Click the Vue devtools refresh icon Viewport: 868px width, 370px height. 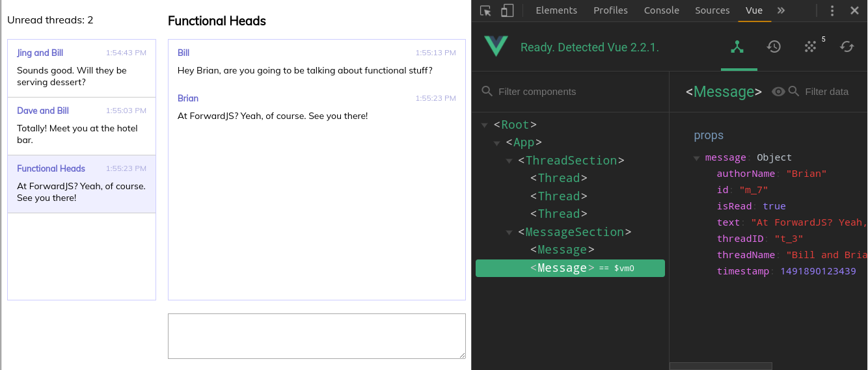tap(847, 46)
